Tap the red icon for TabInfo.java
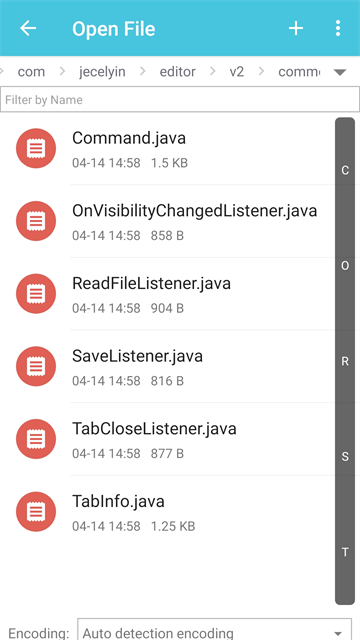The height and width of the screenshot is (640, 360). pyautogui.click(x=36, y=511)
